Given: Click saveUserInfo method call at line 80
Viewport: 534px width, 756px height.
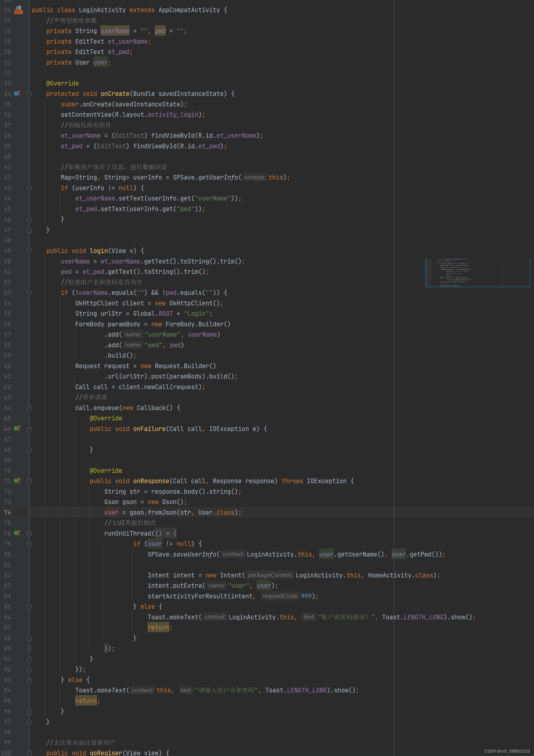Looking at the screenshot, I should coord(194,554).
